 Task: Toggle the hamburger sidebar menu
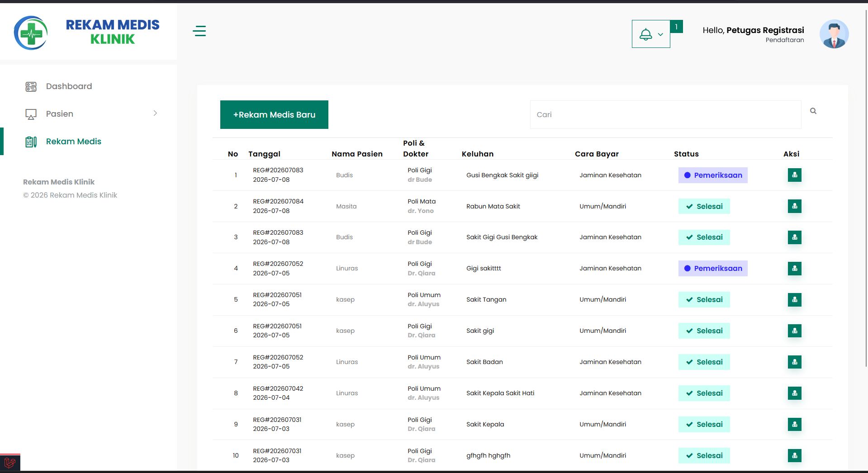tap(199, 31)
